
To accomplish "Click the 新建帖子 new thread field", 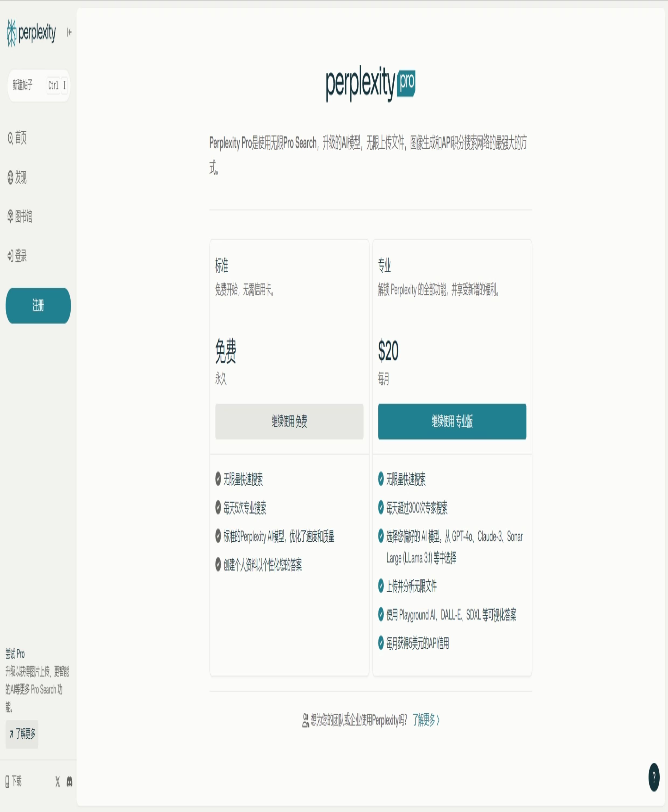I will 39,85.
